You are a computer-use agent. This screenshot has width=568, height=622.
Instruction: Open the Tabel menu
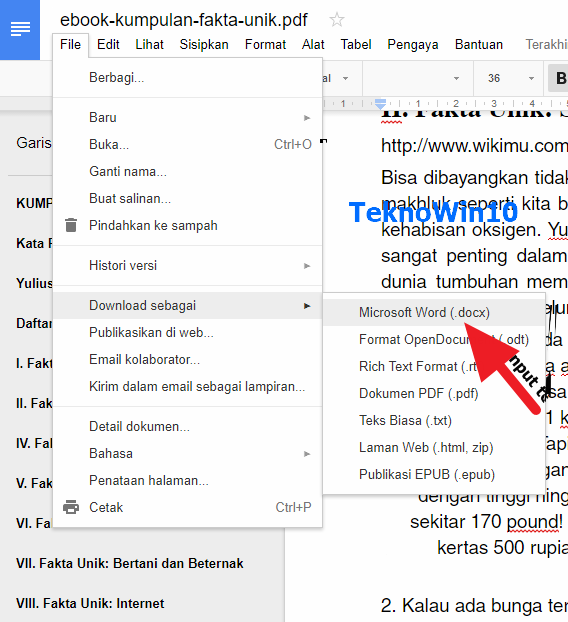pos(356,44)
